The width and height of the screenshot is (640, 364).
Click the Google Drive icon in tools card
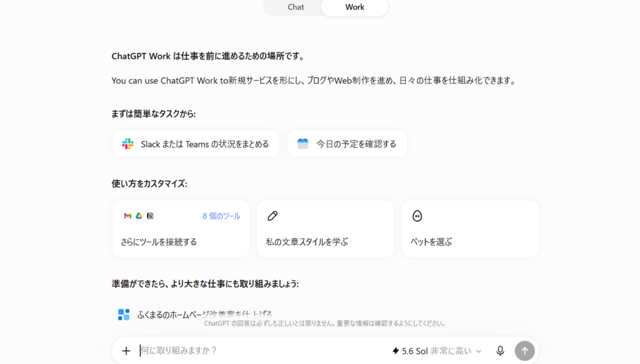pyautogui.click(x=139, y=216)
